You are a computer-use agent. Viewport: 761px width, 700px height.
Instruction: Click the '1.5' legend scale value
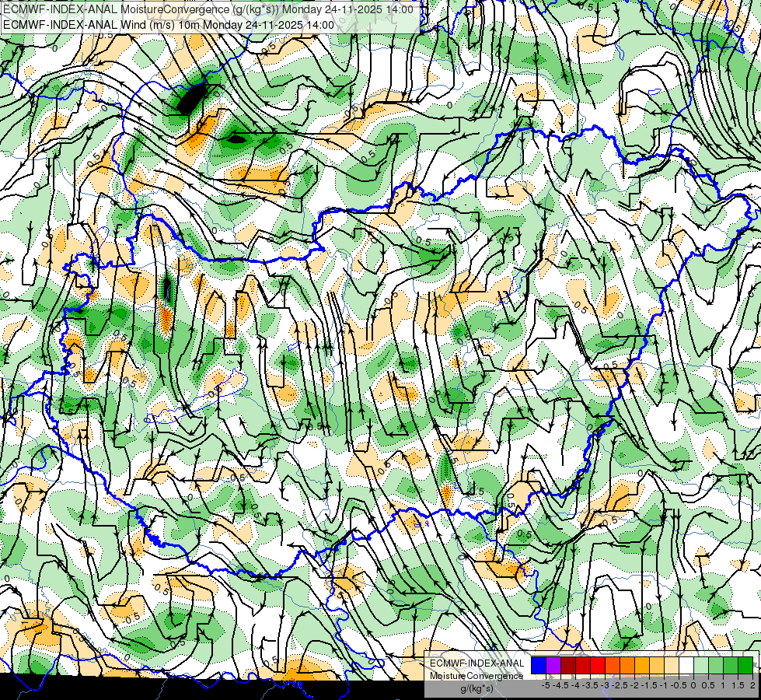738,685
